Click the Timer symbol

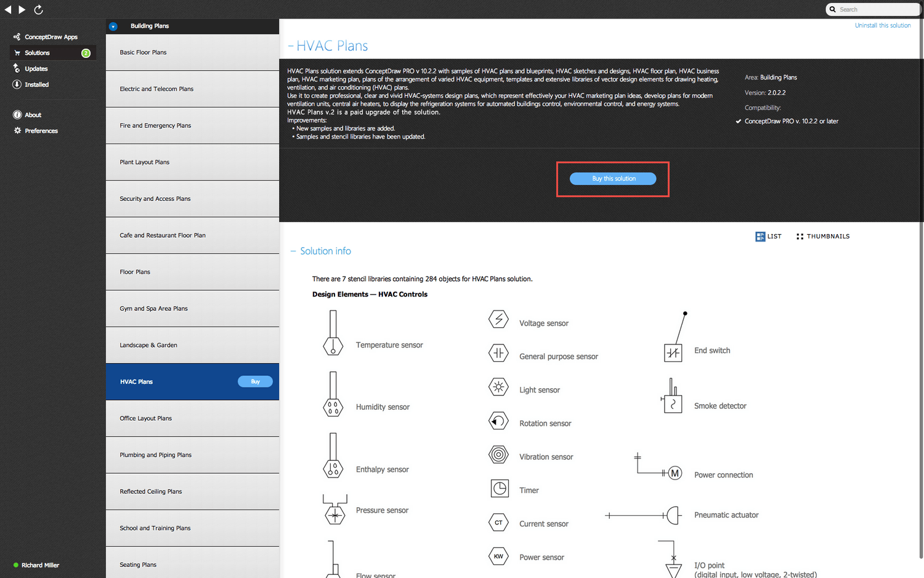[x=500, y=489]
